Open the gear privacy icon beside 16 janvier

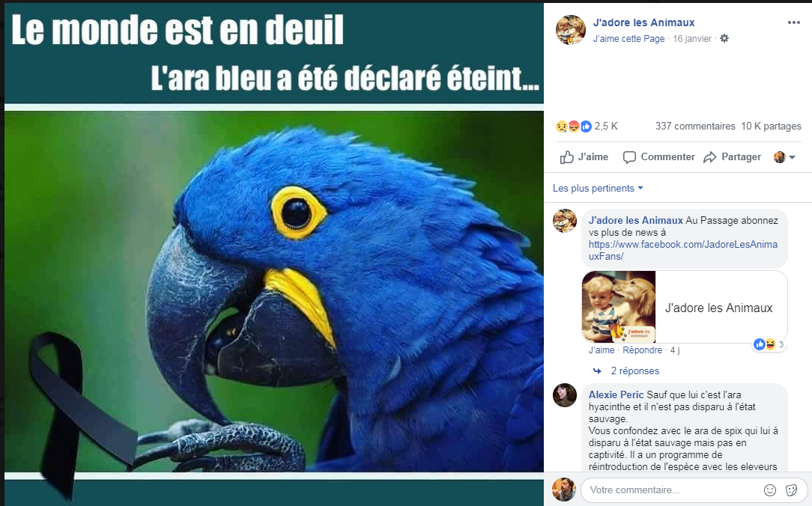coord(724,38)
